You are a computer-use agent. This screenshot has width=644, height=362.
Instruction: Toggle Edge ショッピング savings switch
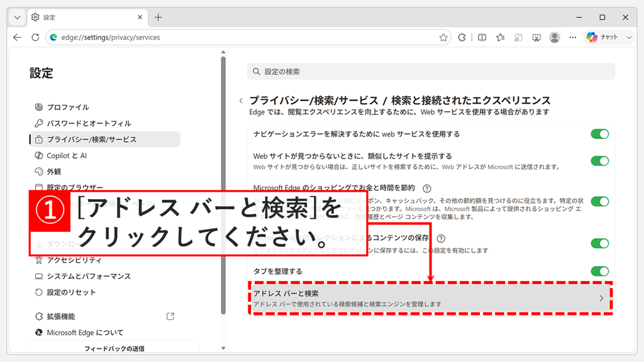[599, 202]
